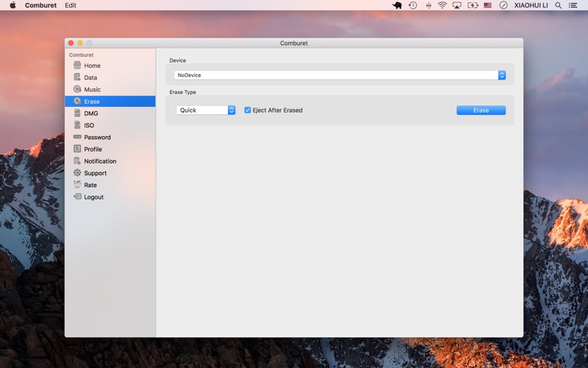The height and width of the screenshot is (368, 588).
Task: Open the Home sidebar icon
Action: tap(77, 66)
